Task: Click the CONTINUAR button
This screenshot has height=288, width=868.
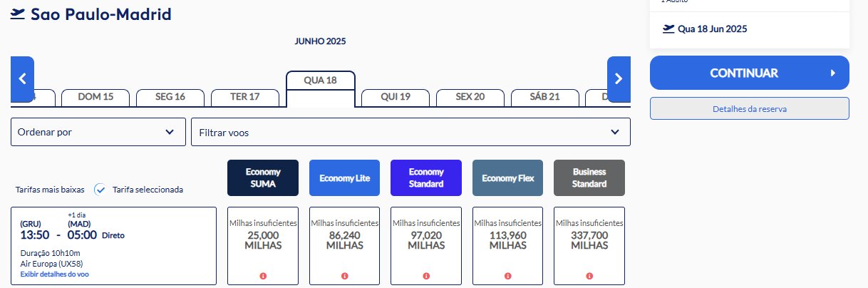Action: point(750,73)
